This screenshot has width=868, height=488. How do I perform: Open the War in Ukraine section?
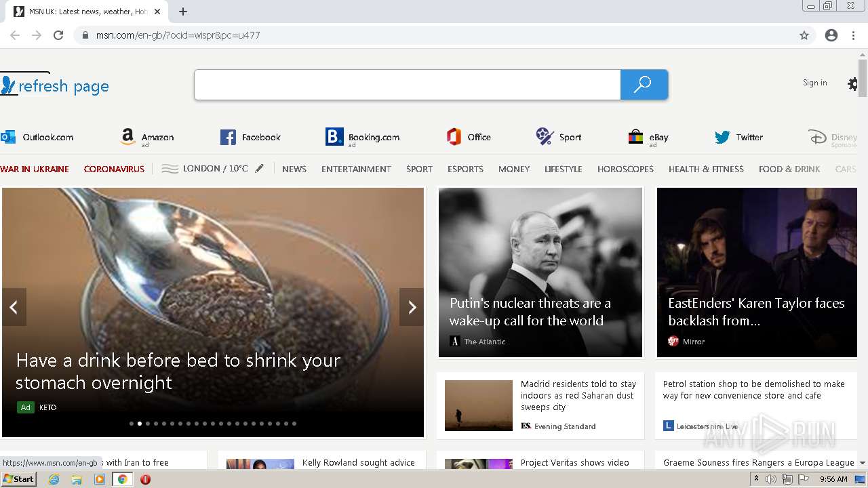[35, 169]
